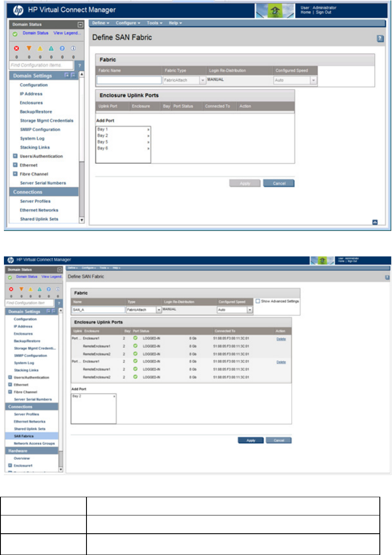Viewport: 392px width, 555px height.
Task: Click Cancel on the blank fabric screen
Action: pos(279,183)
